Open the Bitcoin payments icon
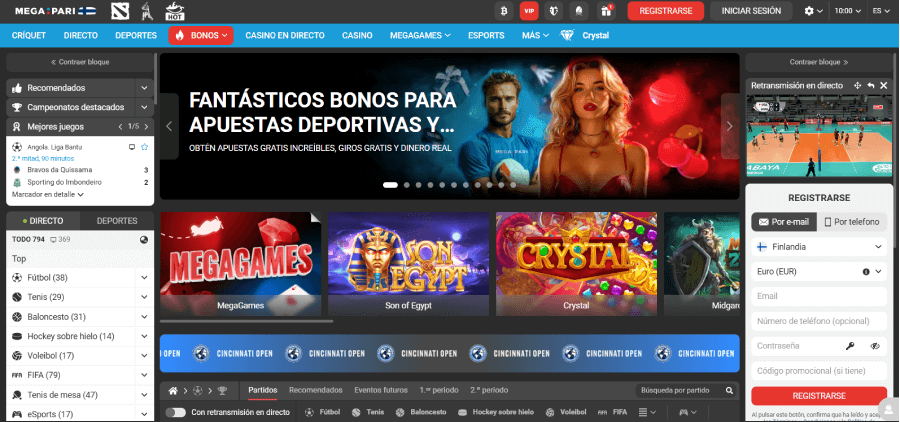900x422 pixels. click(503, 10)
